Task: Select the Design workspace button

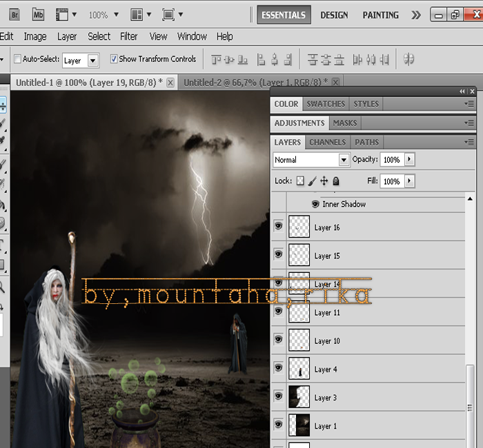Action: [334, 14]
